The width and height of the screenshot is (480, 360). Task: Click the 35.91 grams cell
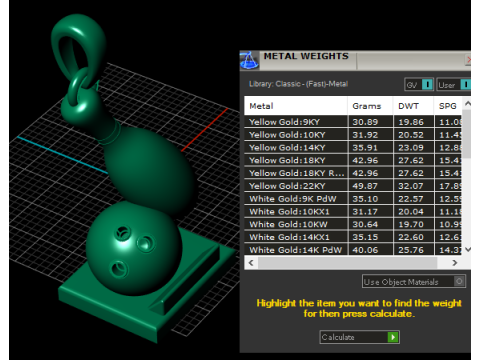pos(370,147)
